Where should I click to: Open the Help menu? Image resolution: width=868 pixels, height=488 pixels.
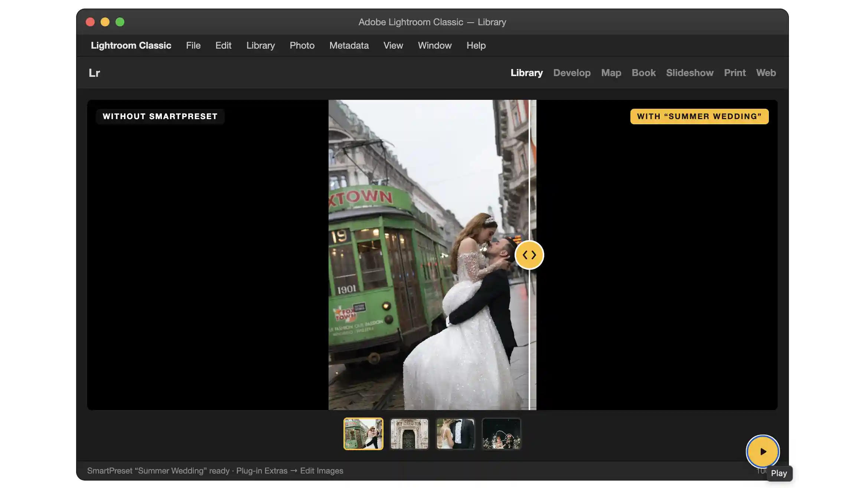pyautogui.click(x=476, y=45)
